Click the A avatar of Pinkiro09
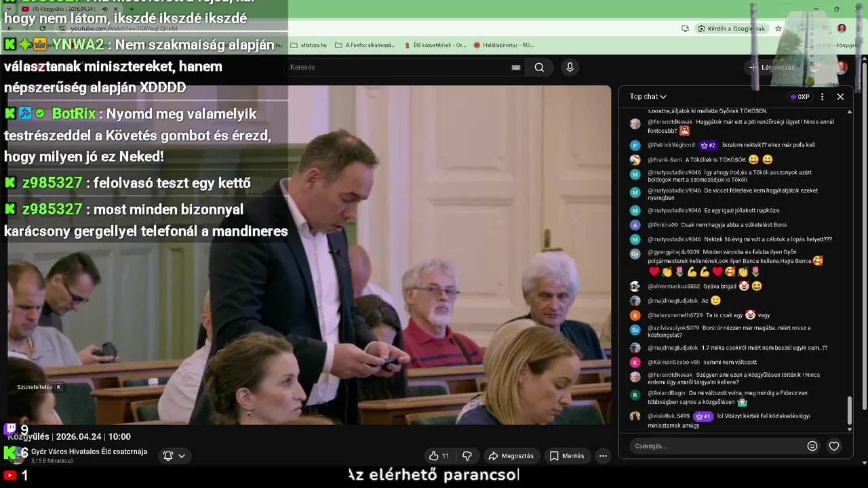The width and height of the screenshot is (868, 488). click(635, 225)
